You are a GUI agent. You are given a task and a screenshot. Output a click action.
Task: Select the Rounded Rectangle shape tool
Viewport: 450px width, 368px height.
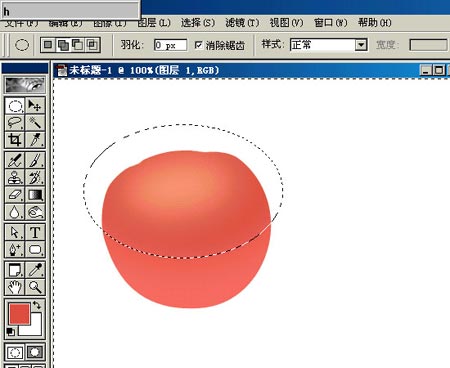(35, 249)
